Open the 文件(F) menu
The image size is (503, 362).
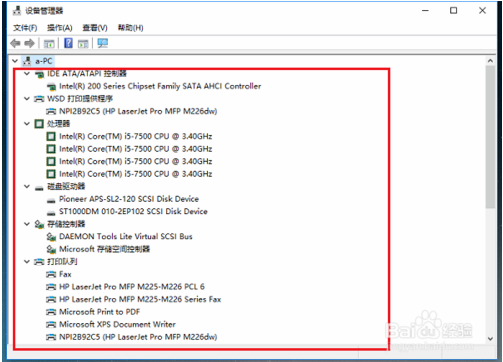(25, 28)
